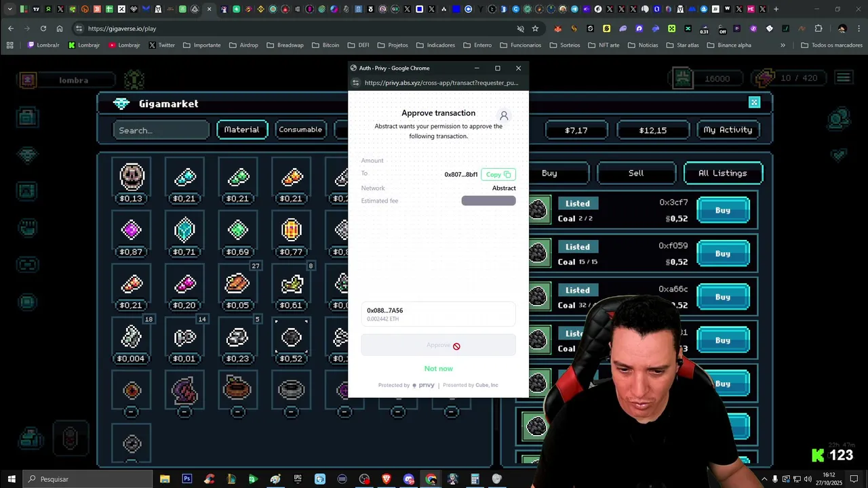Screen dimensions: 868x488
Task: Open the DEFI bookmarks folder
Action: click(x=359, y=45)
